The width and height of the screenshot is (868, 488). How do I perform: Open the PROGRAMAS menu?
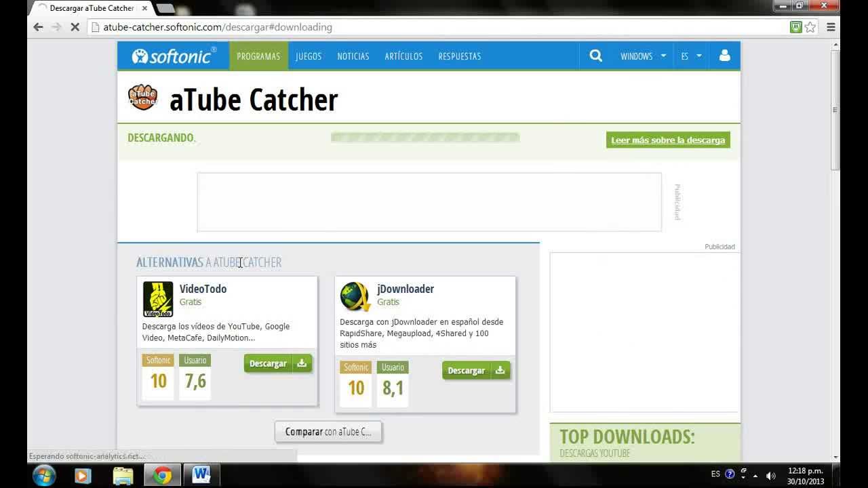(x=258, y=56)
